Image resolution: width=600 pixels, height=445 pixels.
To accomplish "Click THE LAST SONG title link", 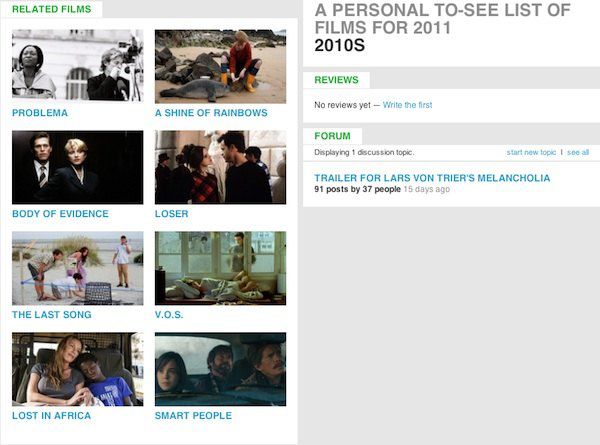I will (52, 315).
